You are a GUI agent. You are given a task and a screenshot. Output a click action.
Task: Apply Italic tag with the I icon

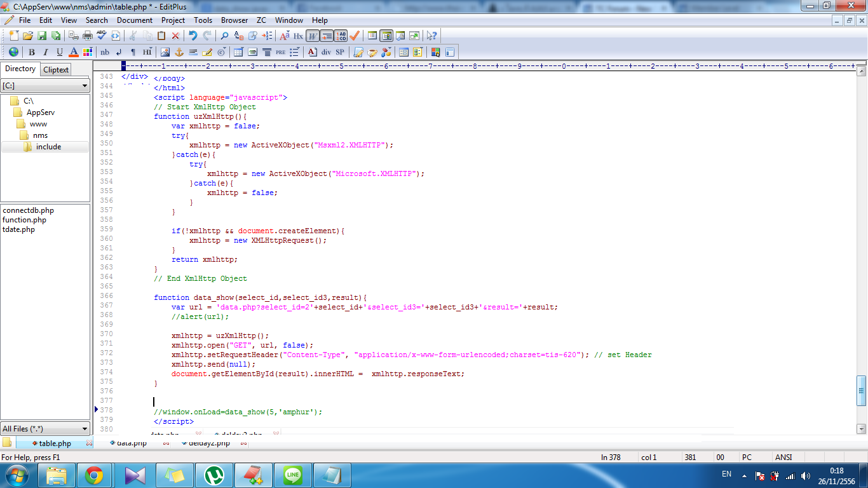tap(46, 52)
